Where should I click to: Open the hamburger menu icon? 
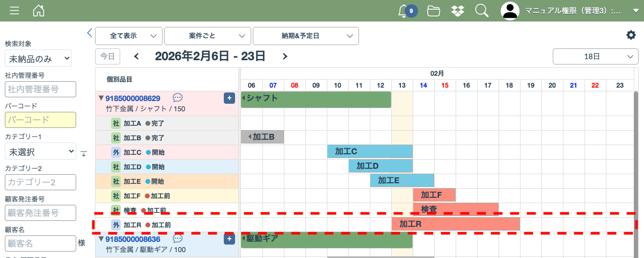14,11
